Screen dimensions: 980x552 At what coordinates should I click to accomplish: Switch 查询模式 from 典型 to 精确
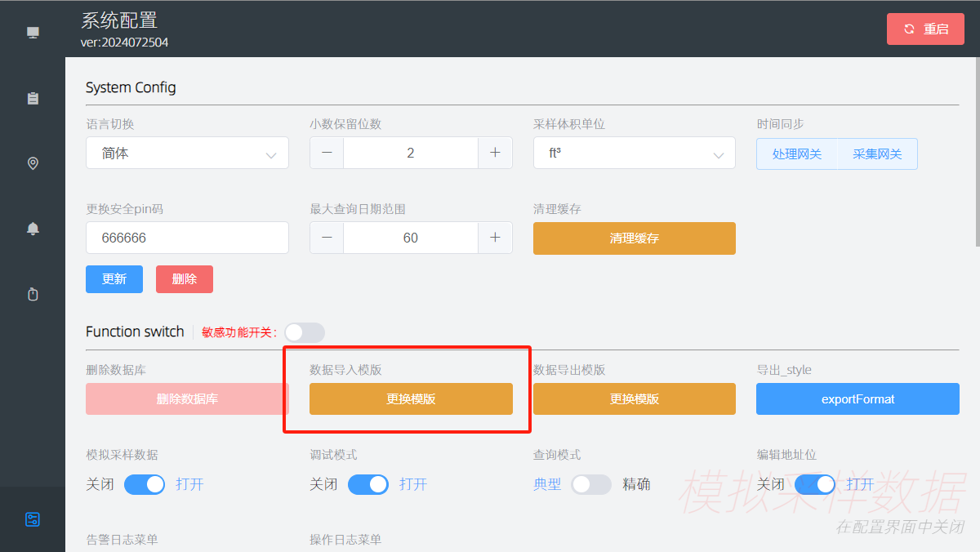(x=591, y=484)
